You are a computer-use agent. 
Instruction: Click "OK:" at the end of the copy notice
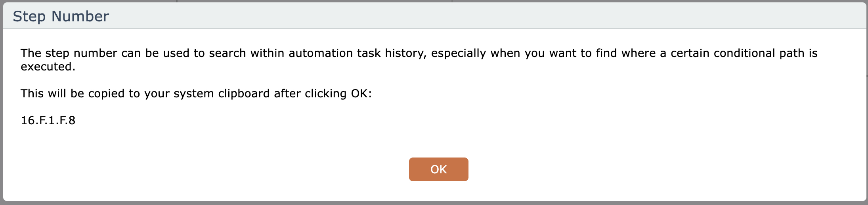point(361,93)
